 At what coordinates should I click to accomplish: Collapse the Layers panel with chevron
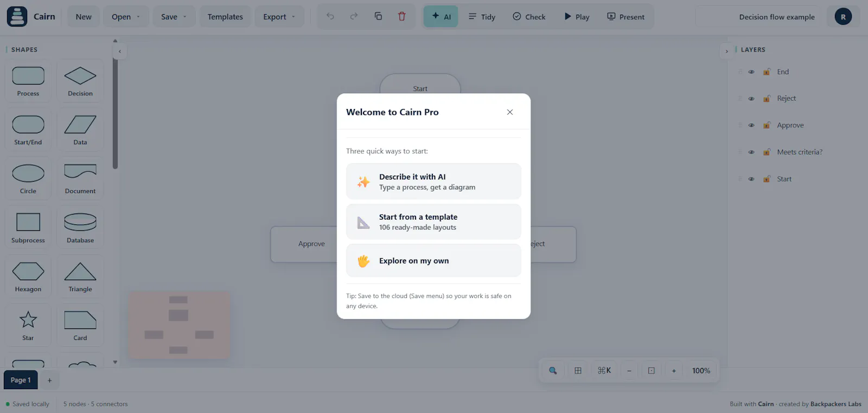(x=727, y=51)
